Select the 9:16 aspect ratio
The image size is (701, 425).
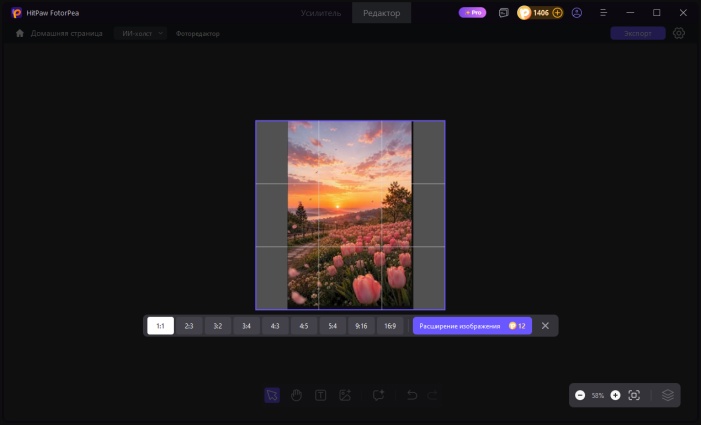tap(361, 326)
